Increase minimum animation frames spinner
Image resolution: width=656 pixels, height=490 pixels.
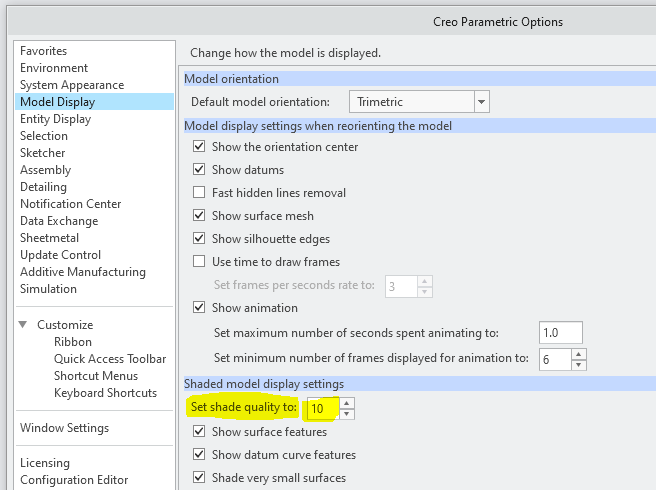pyautogui.click(x=578, y=353)
